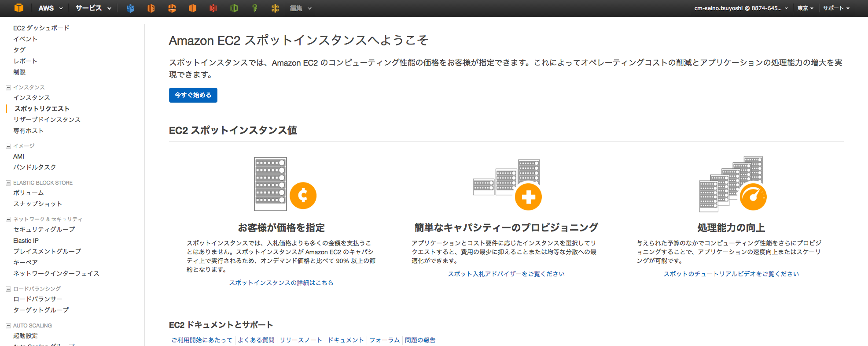The image size is (868, 346).
Task: Click the 簡単なキャパシティーのプロビジョニング heading
Action: coord(506,227)
